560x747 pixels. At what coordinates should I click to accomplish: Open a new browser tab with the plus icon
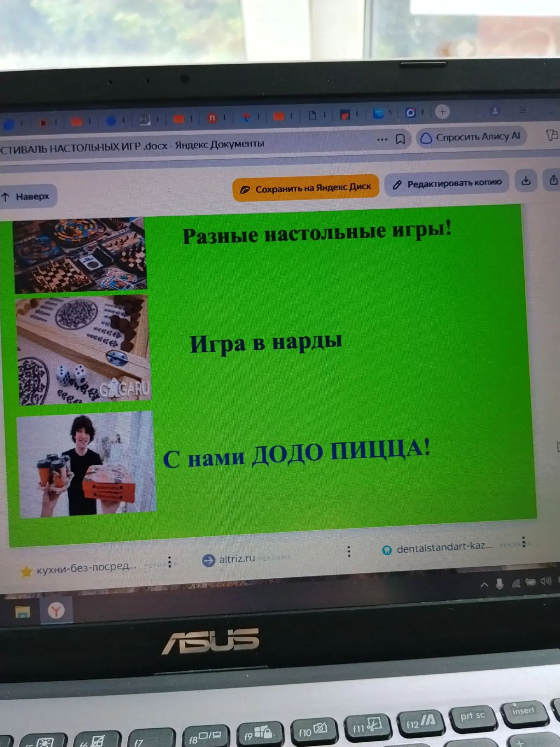click(442, 112)
